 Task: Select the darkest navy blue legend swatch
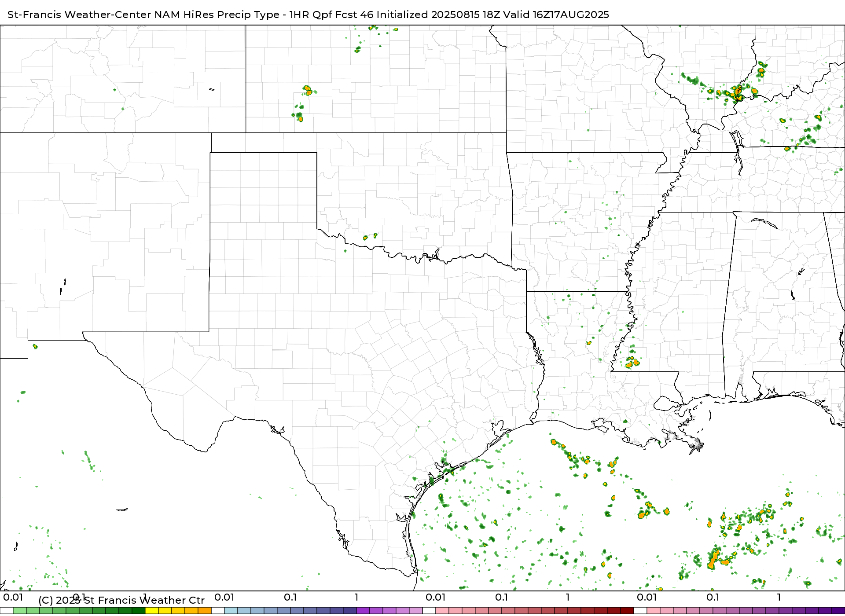tap(350, 611)
